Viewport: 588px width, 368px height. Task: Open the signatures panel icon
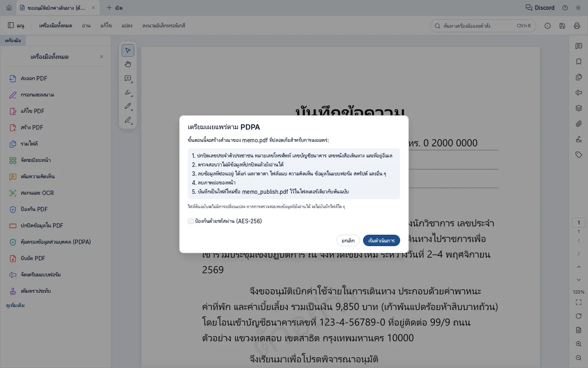coord(579,139)
